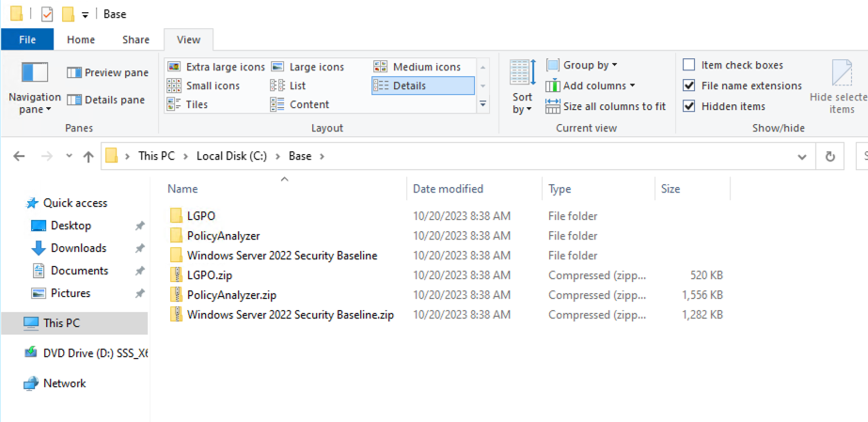Go up one folder level

(88, 157)
